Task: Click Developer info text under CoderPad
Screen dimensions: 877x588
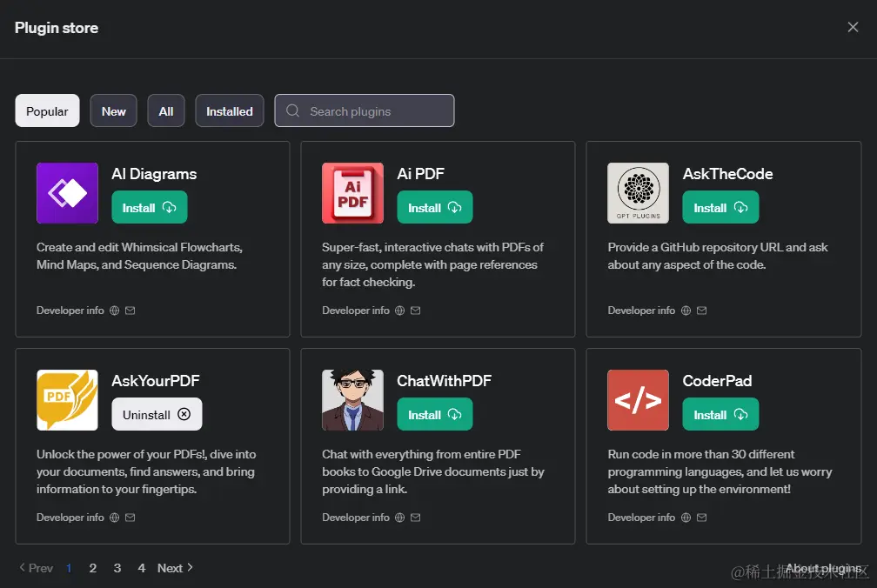Action: tap(641, 518)
